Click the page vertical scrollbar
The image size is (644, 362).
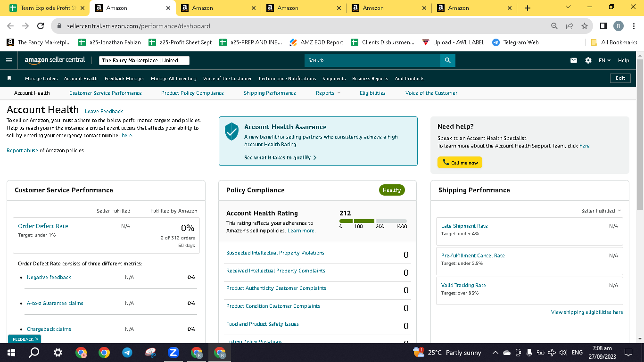(x=640, y=134)
